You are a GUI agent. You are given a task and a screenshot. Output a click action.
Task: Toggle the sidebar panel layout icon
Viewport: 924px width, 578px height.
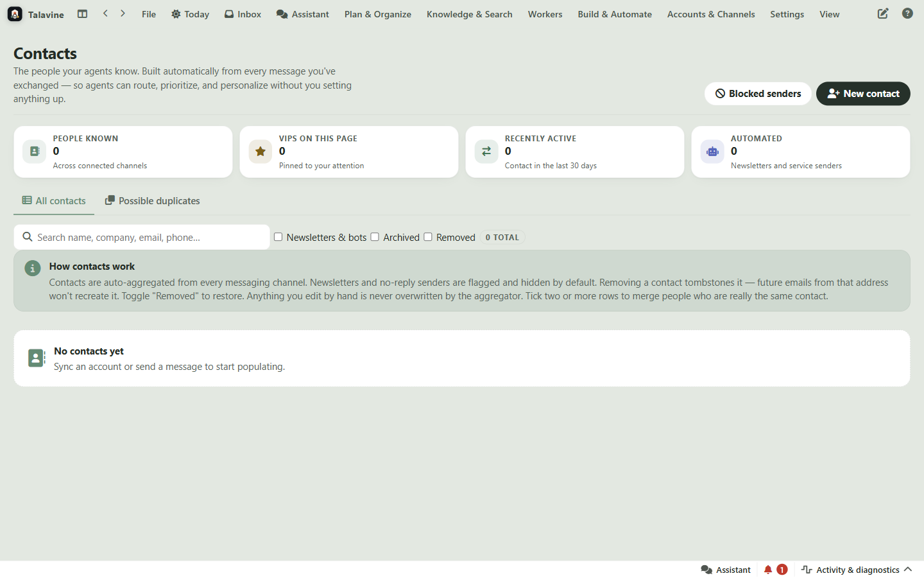[x=82, y=13]
